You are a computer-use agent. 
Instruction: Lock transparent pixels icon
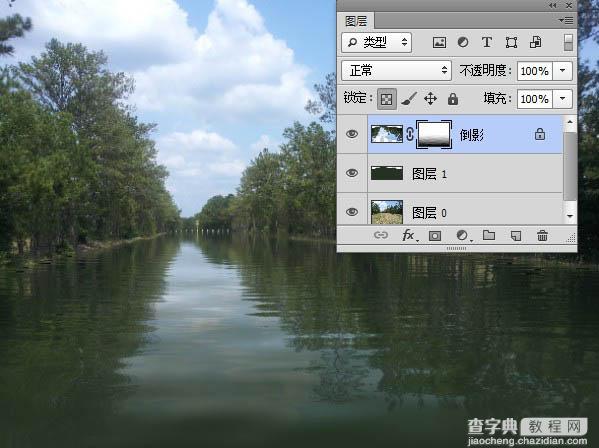[x=387, y=99]
